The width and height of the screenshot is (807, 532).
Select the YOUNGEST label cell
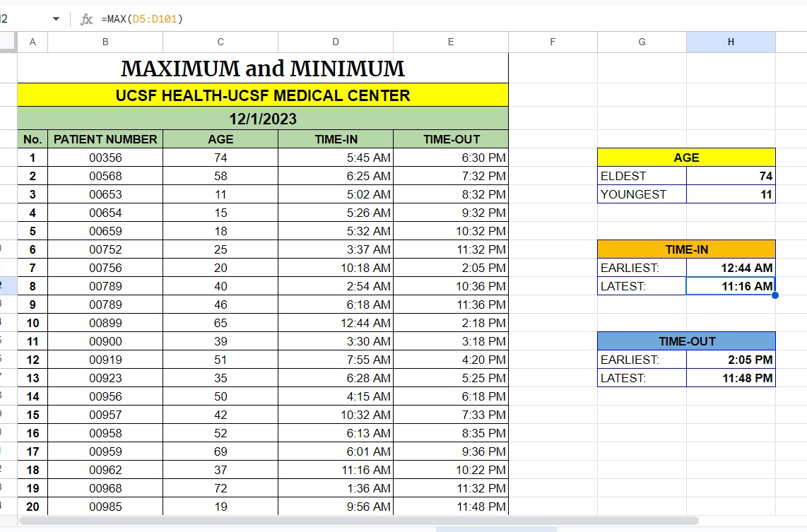(x=642, y=194)
